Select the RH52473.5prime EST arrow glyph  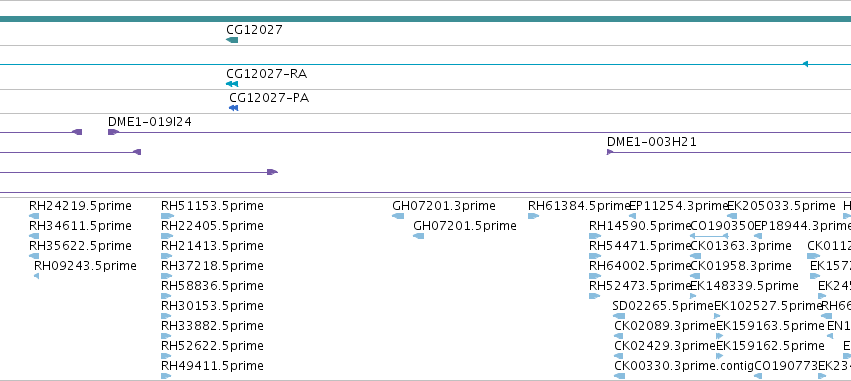pos(594,296)
